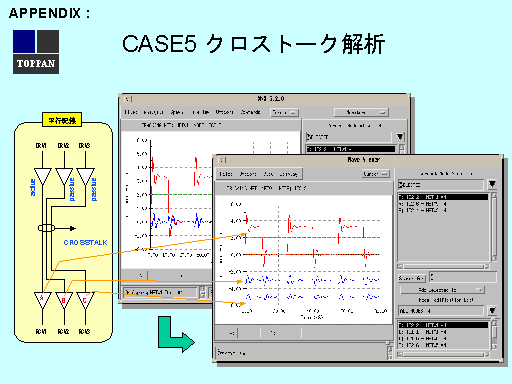Select the highlighted first entry in the upper list
Viewport: 512px width, 384px height.
click(444, 197)
